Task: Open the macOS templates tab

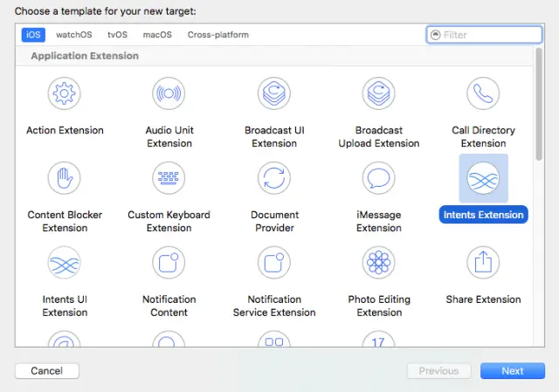Action: [157, 35]
